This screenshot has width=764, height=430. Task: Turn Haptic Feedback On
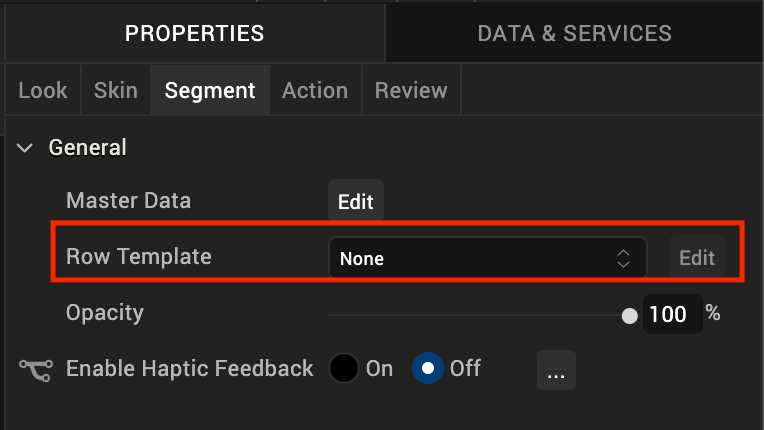tap(345, 368)
